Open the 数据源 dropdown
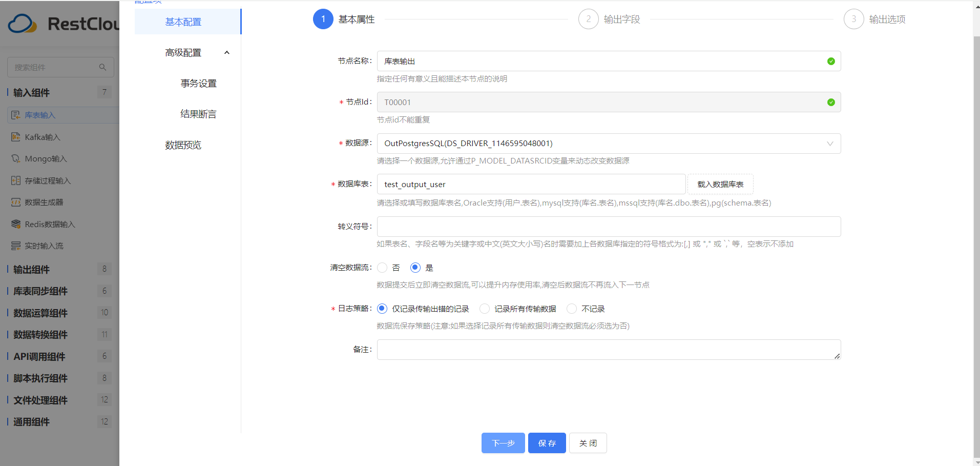 [x=609, y=144]
